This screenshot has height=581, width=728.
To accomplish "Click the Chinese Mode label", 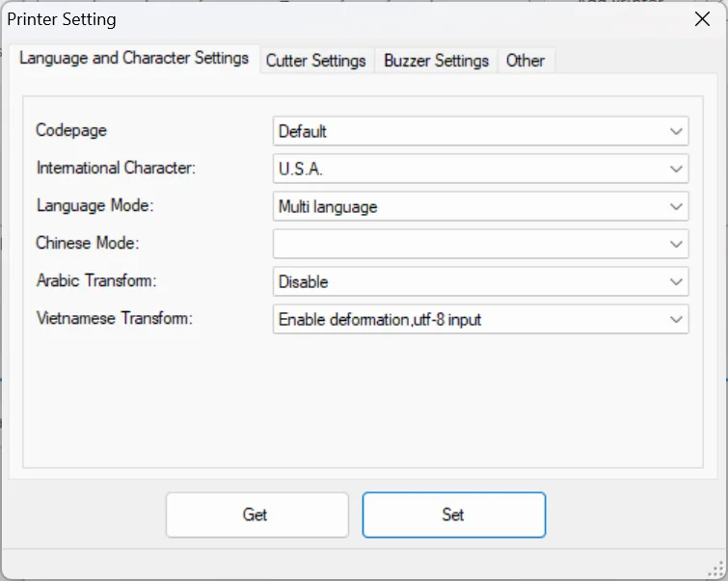I will 88,243.
